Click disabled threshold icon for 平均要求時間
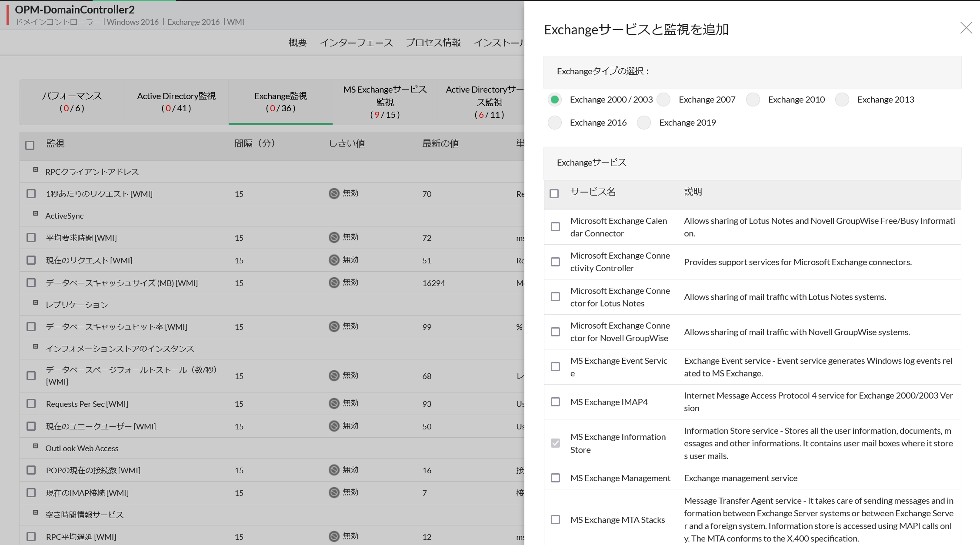Screen dimensions: 980x545 pos(334,237)
